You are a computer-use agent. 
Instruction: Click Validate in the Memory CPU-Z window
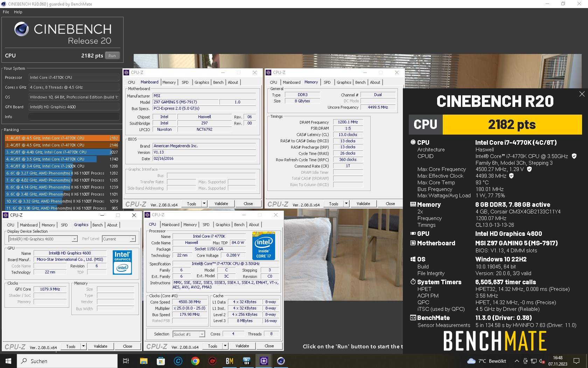click(x=363, y=204)
